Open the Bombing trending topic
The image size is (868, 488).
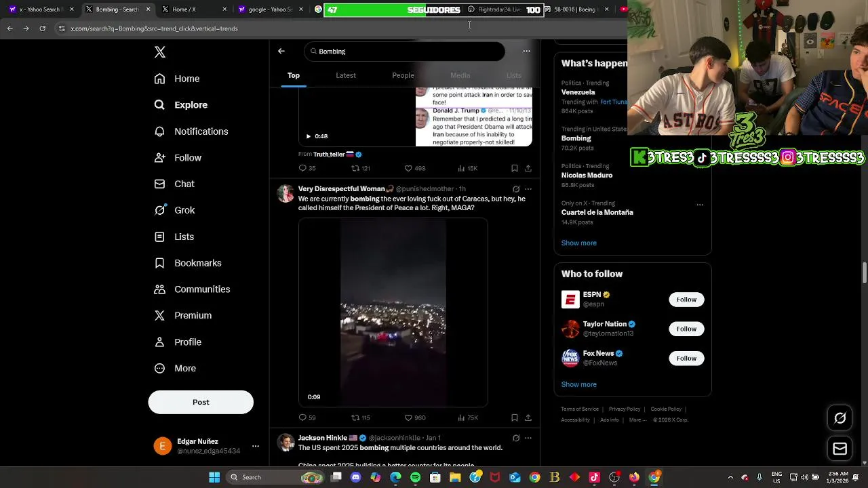[576, 138]
